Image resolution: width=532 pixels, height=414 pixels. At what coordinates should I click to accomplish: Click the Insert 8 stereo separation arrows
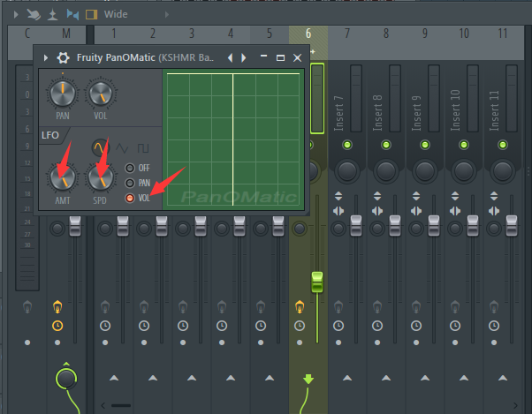click(386, 211)
